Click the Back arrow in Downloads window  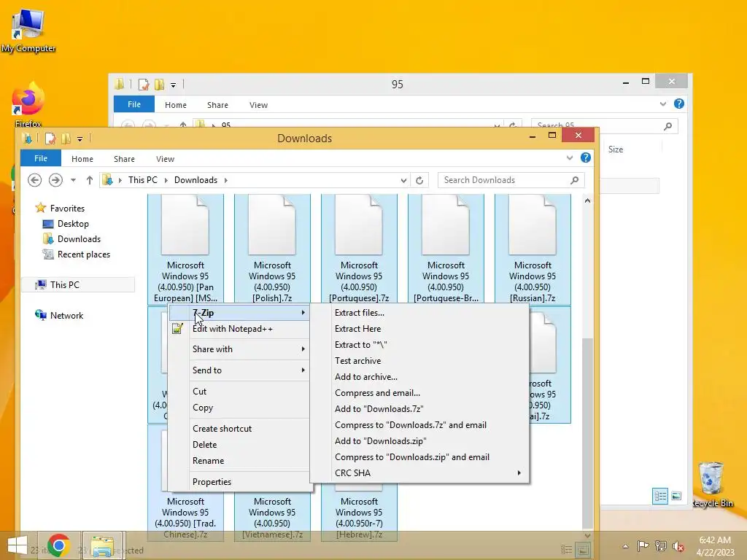34,180
